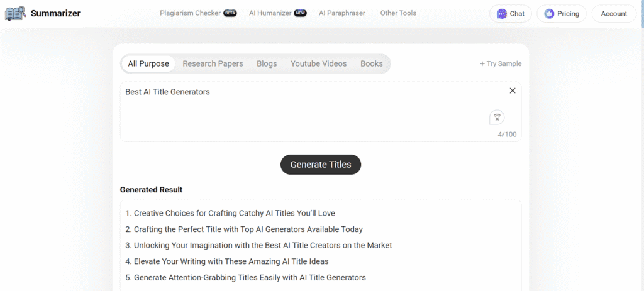Click the NEW badge beside AI Humanizer
Viewport: 644px width, 291px height.
pos(300,13)
